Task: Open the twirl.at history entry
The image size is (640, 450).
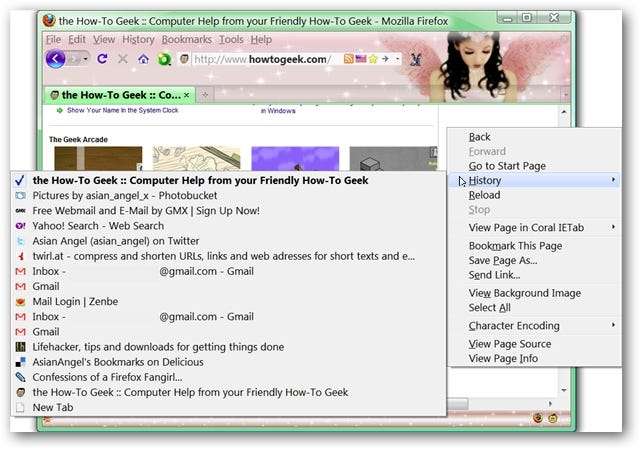Action: (229, 256)
